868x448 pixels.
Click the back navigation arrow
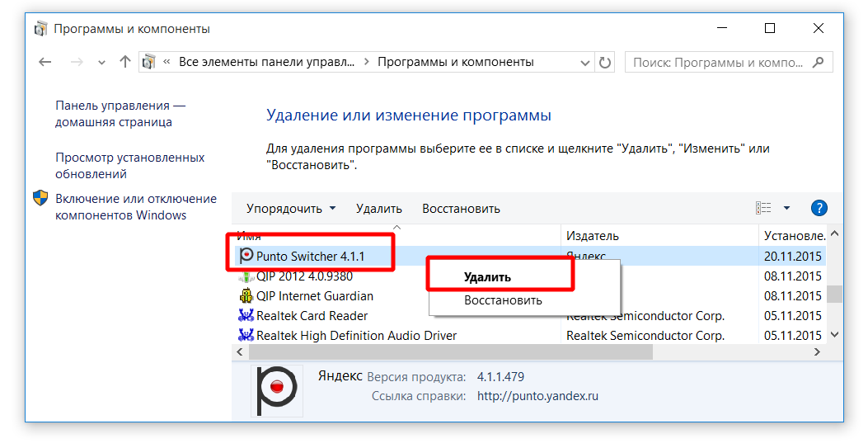pos(45,62)
